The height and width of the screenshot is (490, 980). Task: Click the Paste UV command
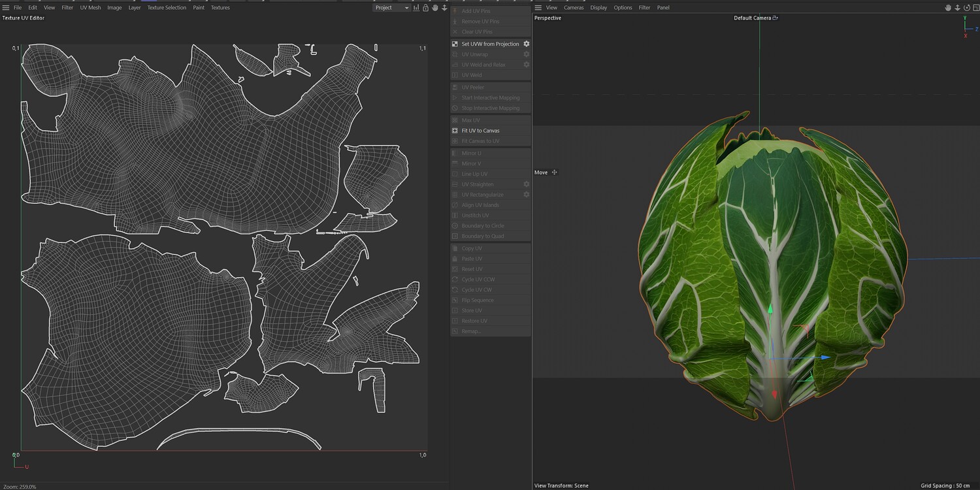click(490, 259)
